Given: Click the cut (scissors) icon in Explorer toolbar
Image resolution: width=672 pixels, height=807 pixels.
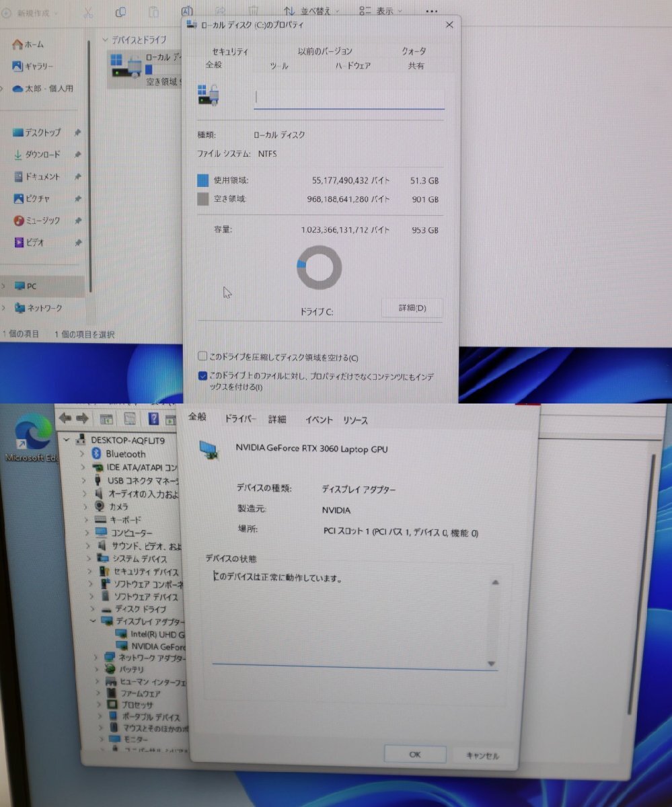Looking at the screenshot, I should pyautogui.click(x=88, y=12).
